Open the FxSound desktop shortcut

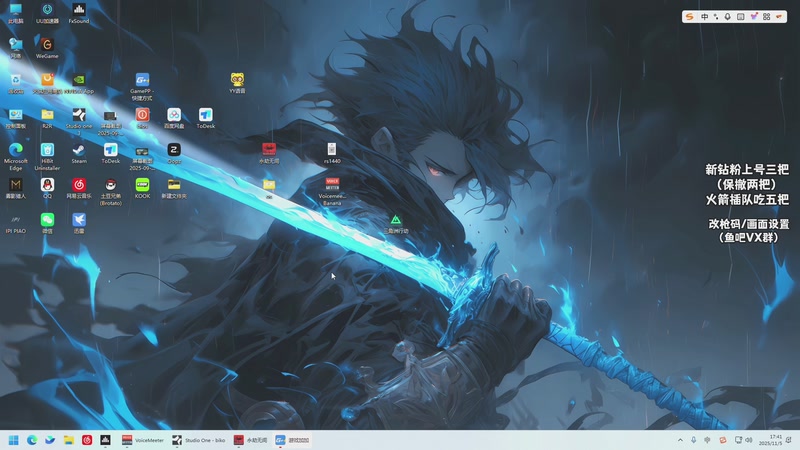coord(79,13)
